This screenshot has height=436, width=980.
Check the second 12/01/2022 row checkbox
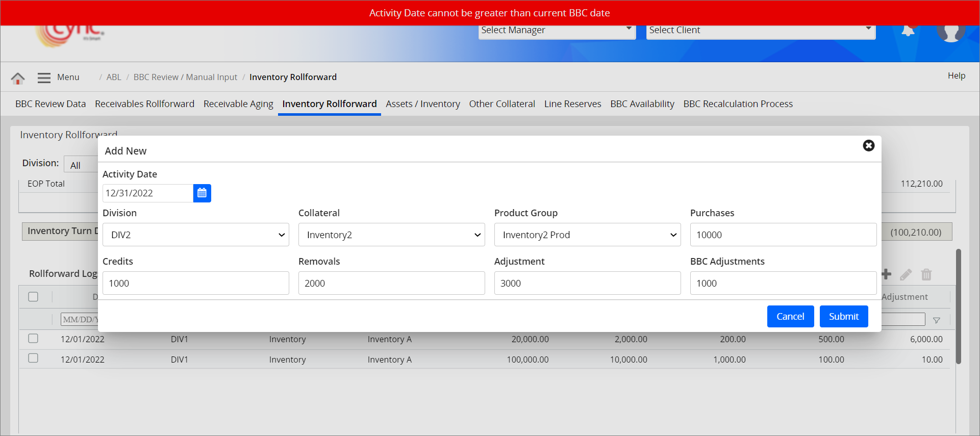pos(33,358)
